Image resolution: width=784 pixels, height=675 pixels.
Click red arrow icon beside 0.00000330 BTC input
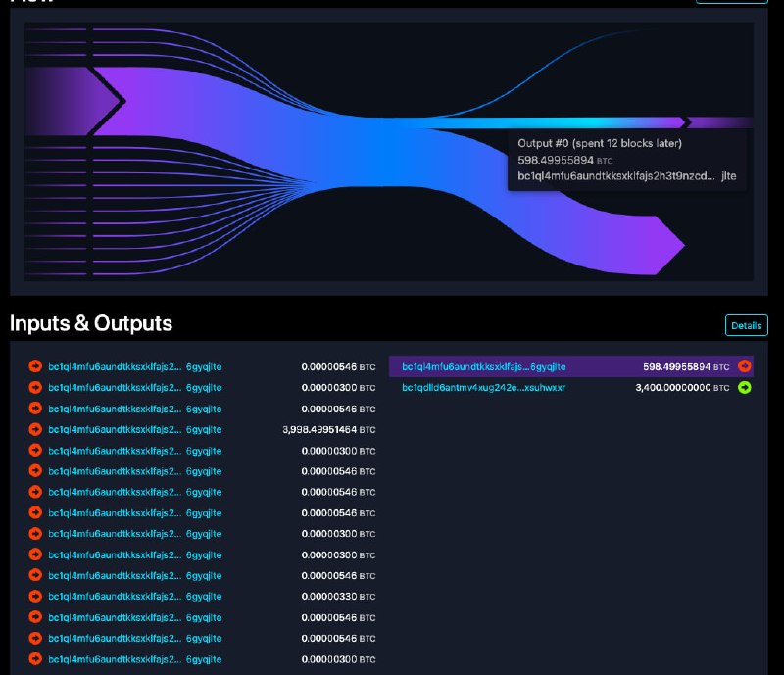click(x=35, y=596)
